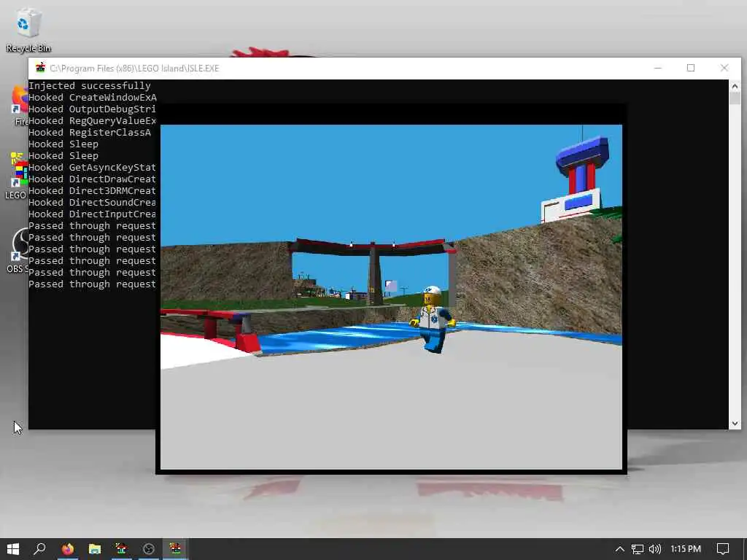Click the ISLE.EXE icon in the console title bar
The image size is (747, 560).
[x=41, y=68]
